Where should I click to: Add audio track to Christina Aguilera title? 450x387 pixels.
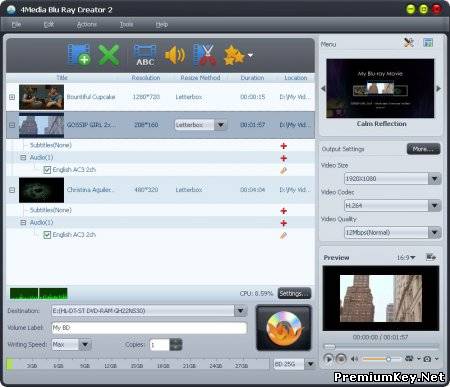coord(284,223)
